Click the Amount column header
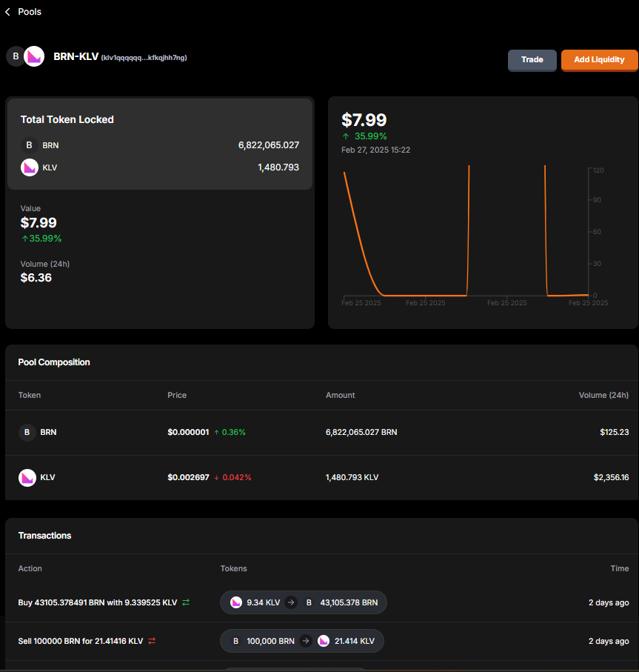The width and height of the screenshot is (639, 672). [340, 395]
